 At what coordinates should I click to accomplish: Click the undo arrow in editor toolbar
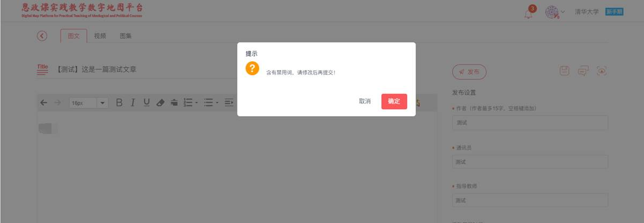[x=44, y=103]
